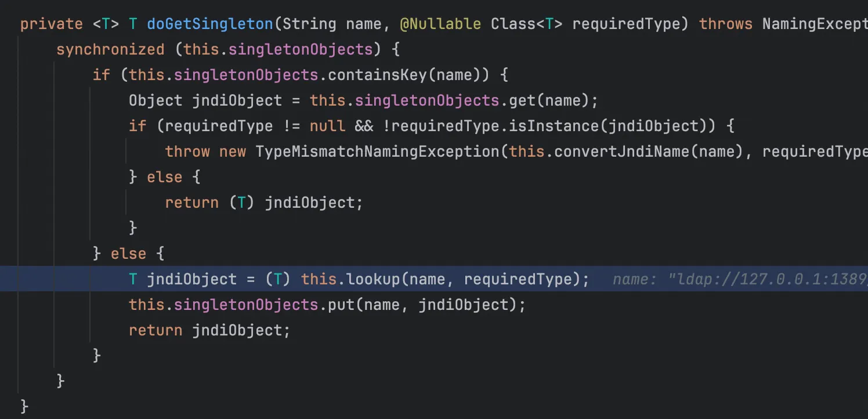Click the doGetSingleton method name

click(209, 24)
